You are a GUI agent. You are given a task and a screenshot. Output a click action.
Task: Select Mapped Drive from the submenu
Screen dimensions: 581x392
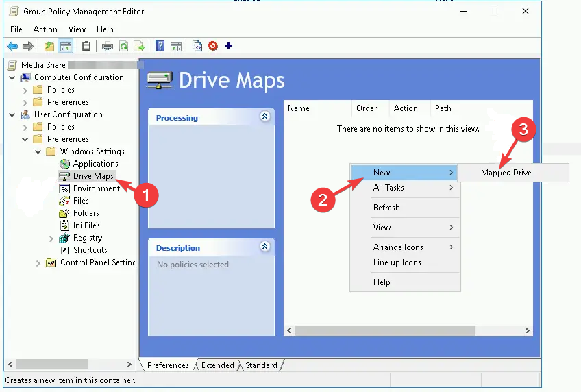point(512,173)
